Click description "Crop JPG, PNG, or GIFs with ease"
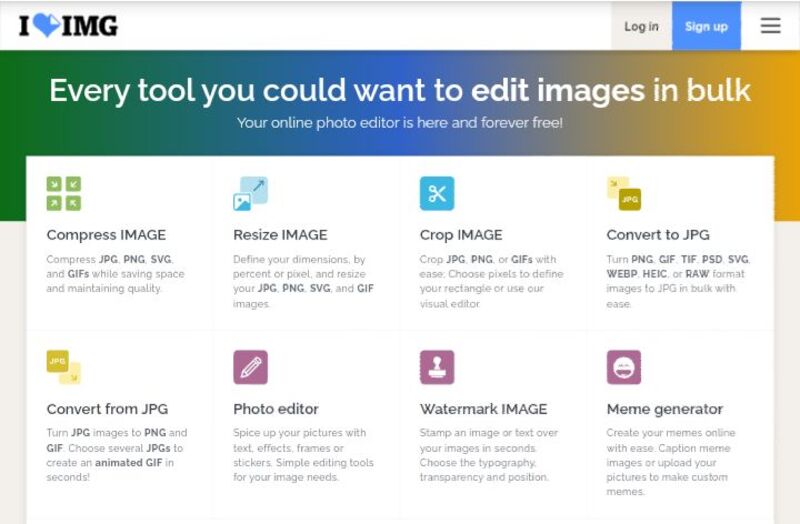 point(492,281)
